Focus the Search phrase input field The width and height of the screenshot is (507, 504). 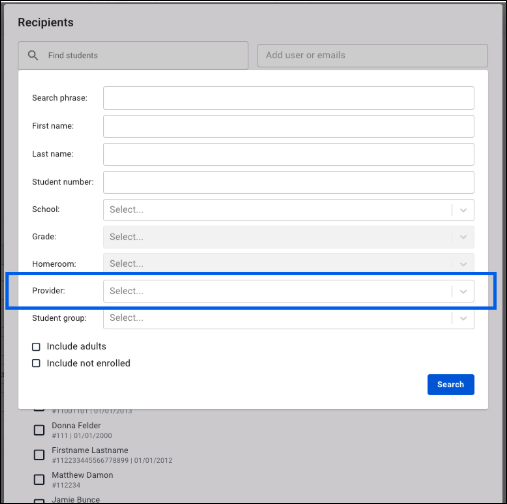coord(289,98)
